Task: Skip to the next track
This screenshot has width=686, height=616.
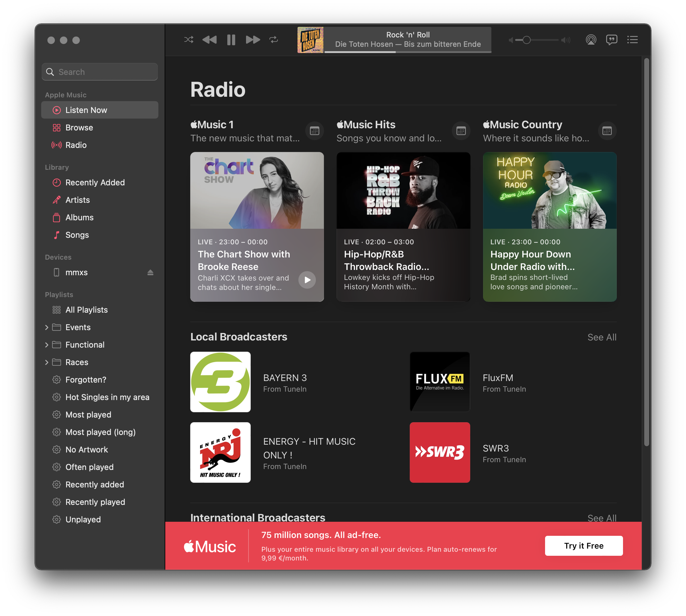Action: point(253,40)
